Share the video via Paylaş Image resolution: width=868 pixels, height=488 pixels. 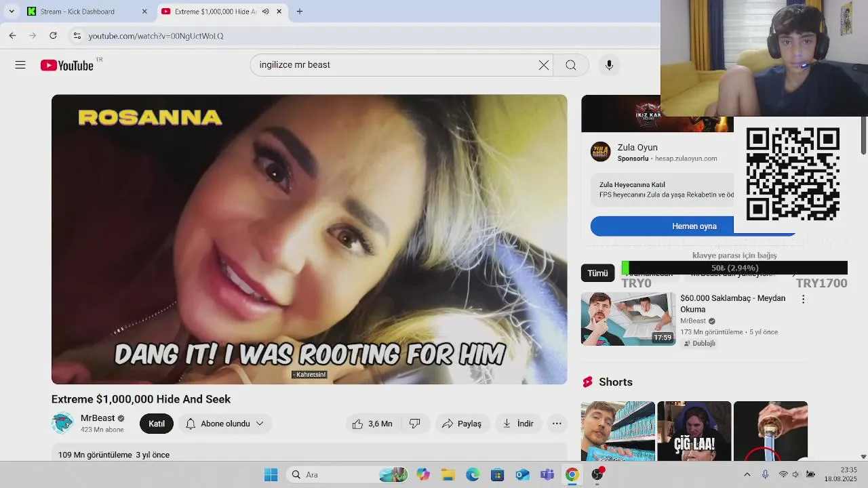pos(462,424)
